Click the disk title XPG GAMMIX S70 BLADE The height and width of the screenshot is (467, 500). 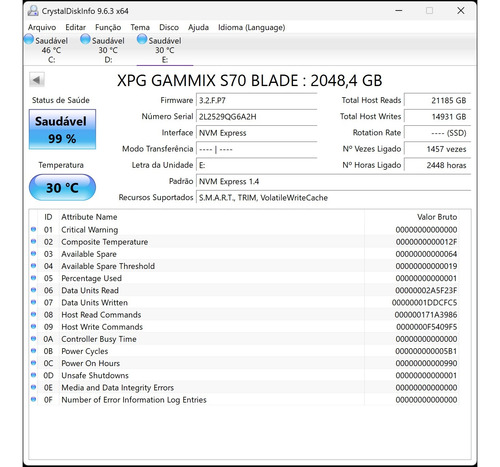point(250,81)
